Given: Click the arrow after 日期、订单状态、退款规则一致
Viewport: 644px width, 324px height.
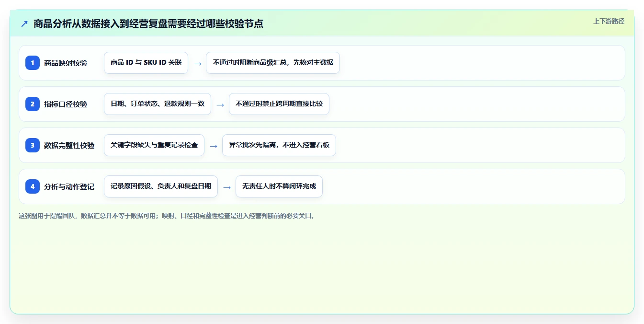Looking at the screenshot, I should (x=220, y=104).
